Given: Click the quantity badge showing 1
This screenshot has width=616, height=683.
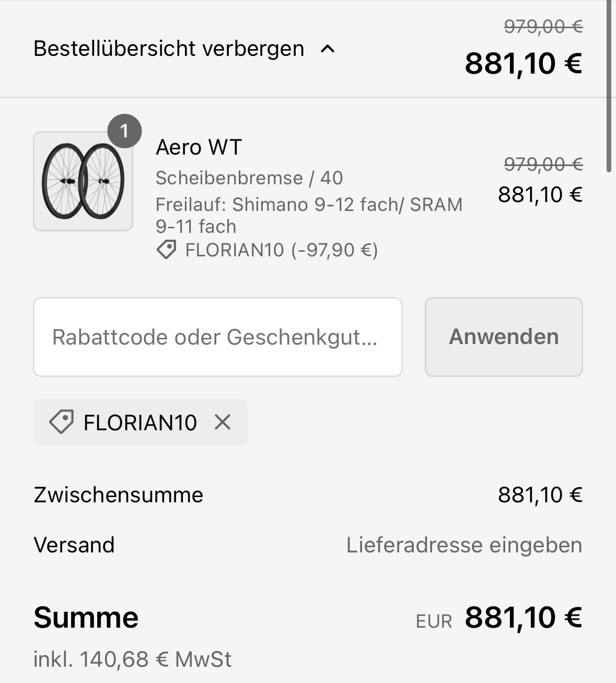Looking at the screenshot, I should point(124,131).
